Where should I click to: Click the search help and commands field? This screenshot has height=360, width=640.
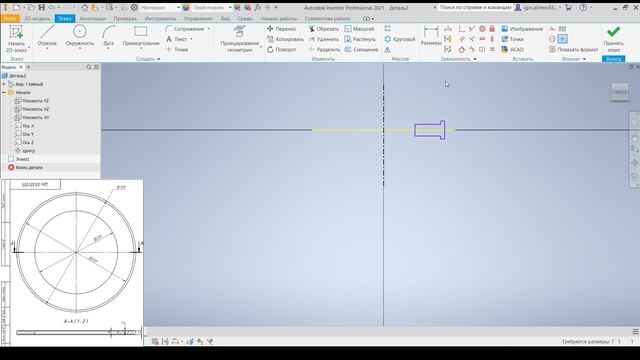pos(475,7)
